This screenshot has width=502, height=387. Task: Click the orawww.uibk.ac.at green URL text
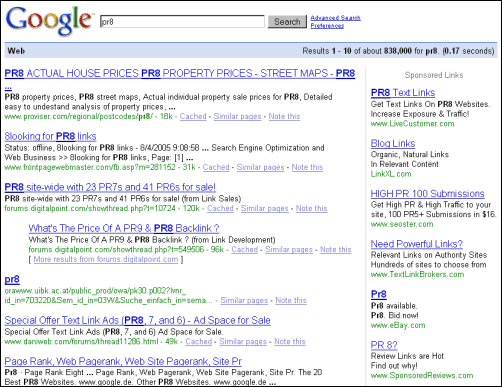point(108,296)
